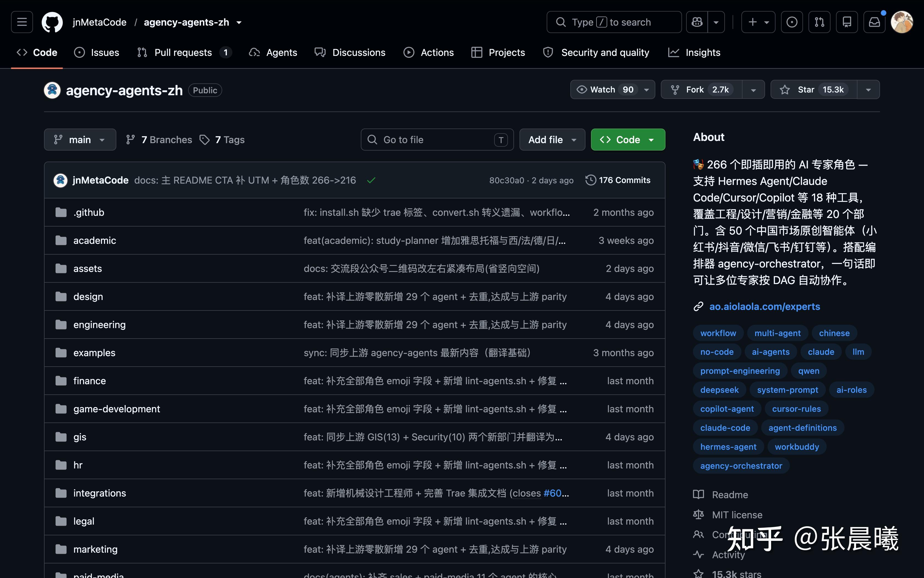Select the deepseek topic tag
Image resolution: width=924 pixels, height=578 pixels.
click(719, 390)
